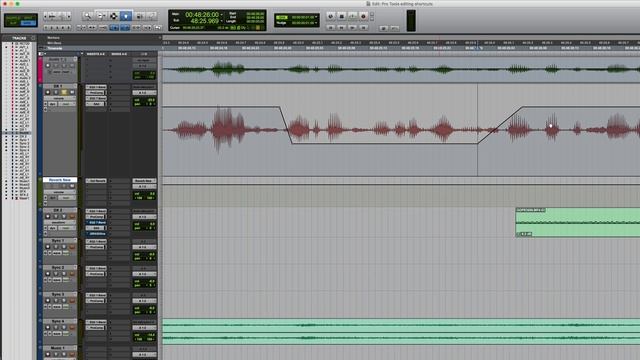Select the Scrubber tool
This screenshot has width=640, height=360.
[x=139, y=16]
